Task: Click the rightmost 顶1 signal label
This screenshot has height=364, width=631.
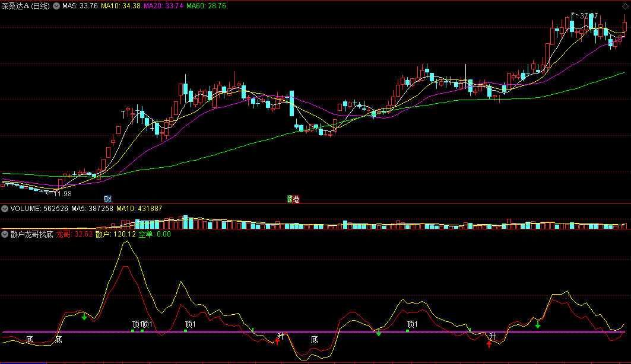Action: pyautogui.click(x=413, y=324)
